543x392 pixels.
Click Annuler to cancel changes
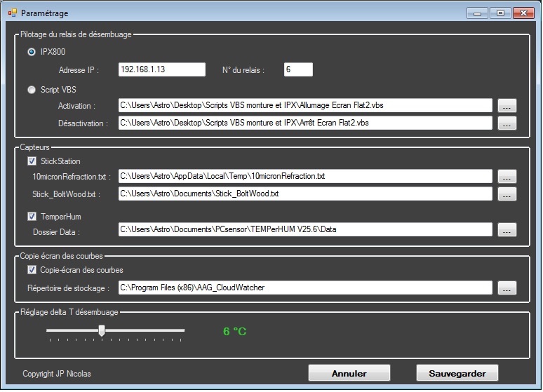point(349,373)
